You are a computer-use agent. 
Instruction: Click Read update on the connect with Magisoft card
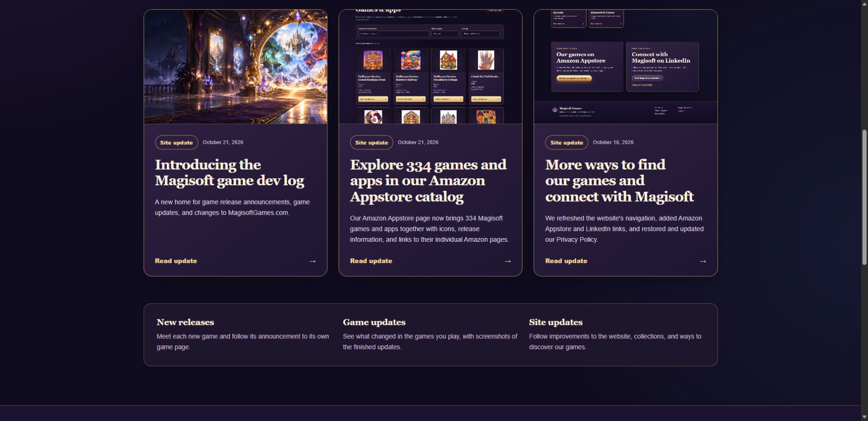[x=566, y=261]
